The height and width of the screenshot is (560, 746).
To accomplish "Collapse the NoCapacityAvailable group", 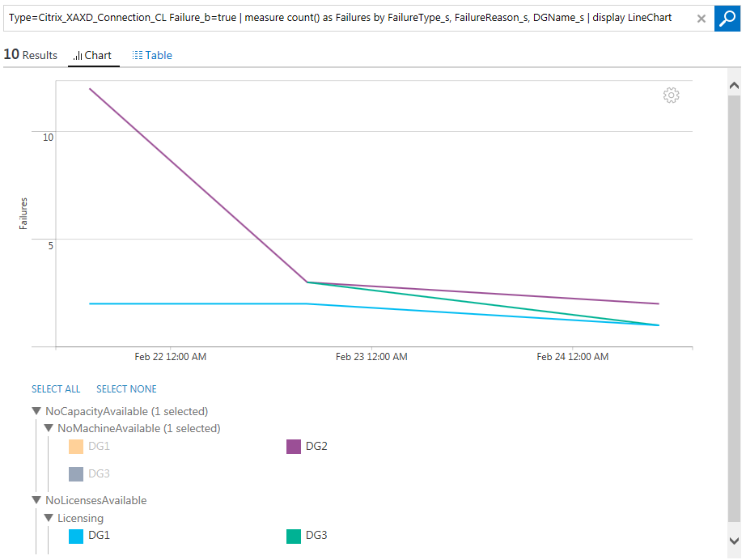I will 36,412.
